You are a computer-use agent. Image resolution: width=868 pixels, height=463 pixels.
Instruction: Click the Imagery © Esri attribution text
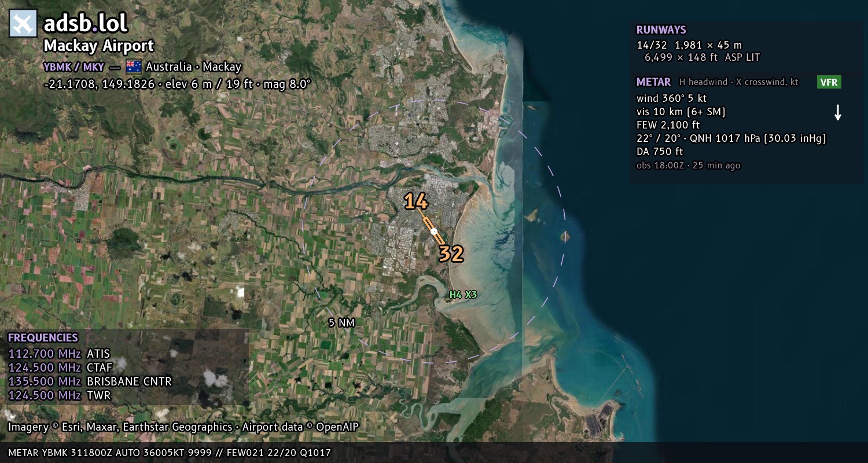(183, 427)
